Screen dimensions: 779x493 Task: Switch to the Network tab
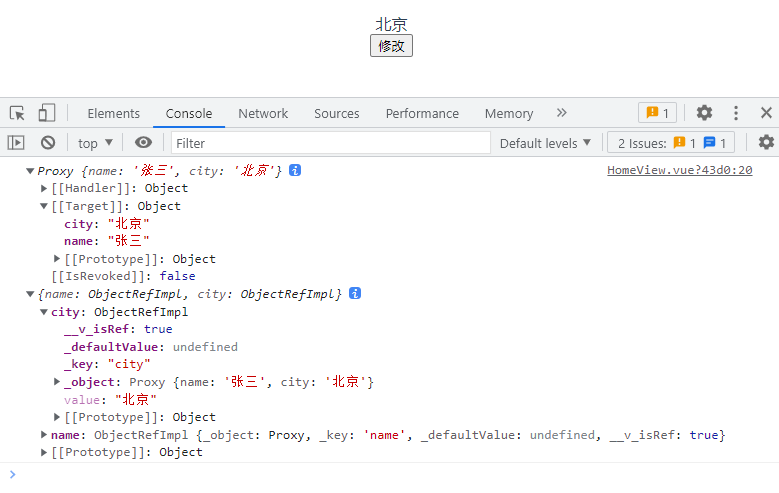tap(263, 113)
